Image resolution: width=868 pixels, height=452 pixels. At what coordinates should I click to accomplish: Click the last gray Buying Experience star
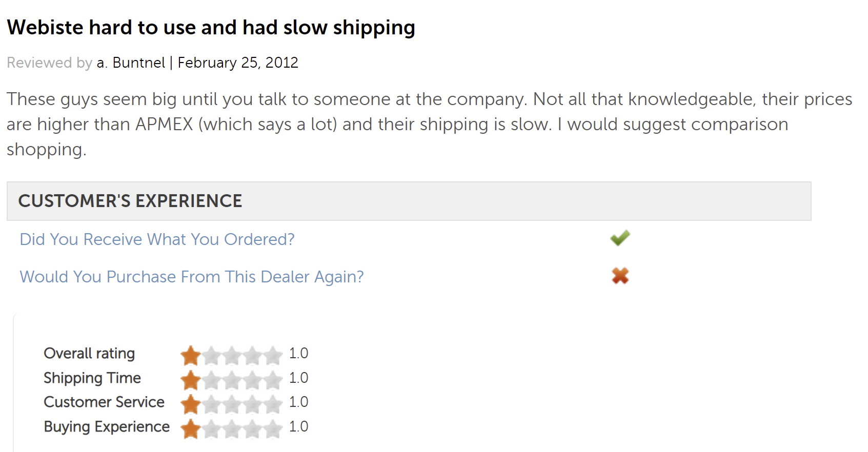[273, 428]
